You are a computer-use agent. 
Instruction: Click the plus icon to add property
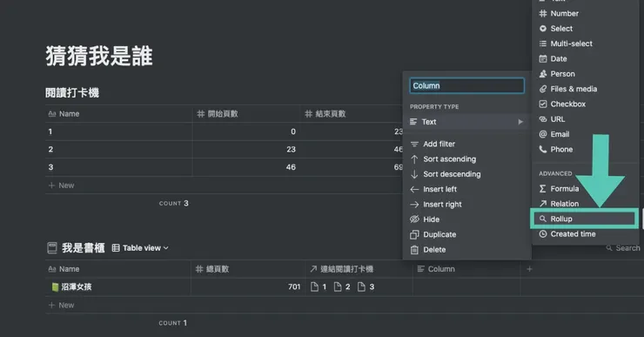(529, 269)
